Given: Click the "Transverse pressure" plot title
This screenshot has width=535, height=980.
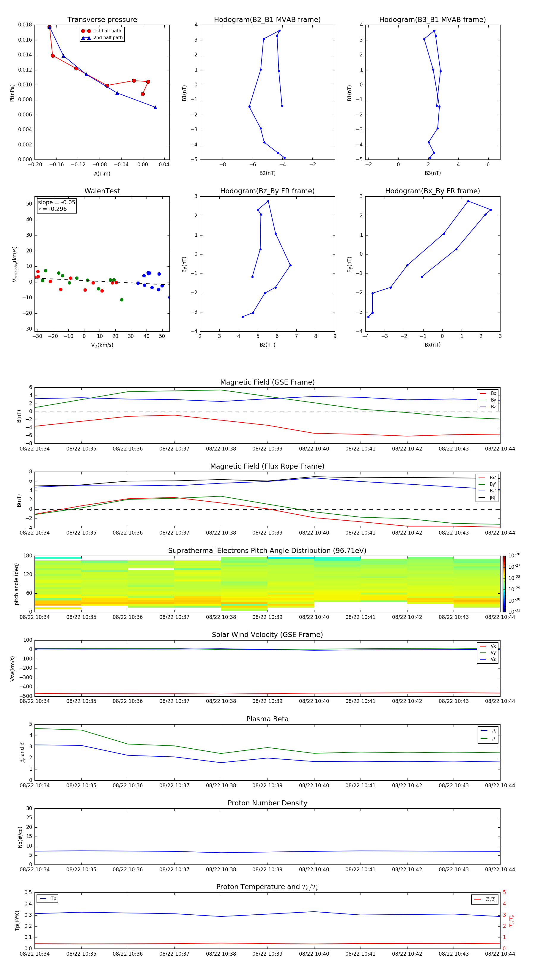Looking at the screenshot, I should [x=102, y=19].
